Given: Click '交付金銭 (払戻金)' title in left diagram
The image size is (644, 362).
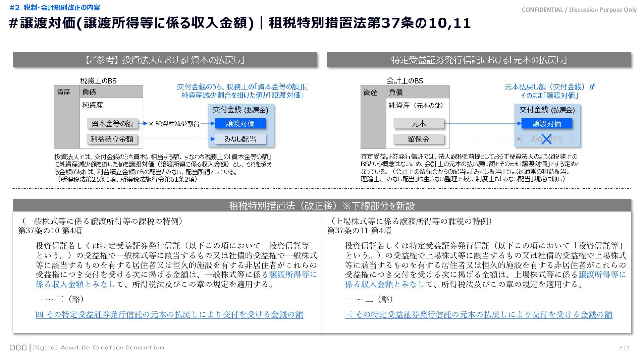Looking at the screenshot, I should [240, 110].
